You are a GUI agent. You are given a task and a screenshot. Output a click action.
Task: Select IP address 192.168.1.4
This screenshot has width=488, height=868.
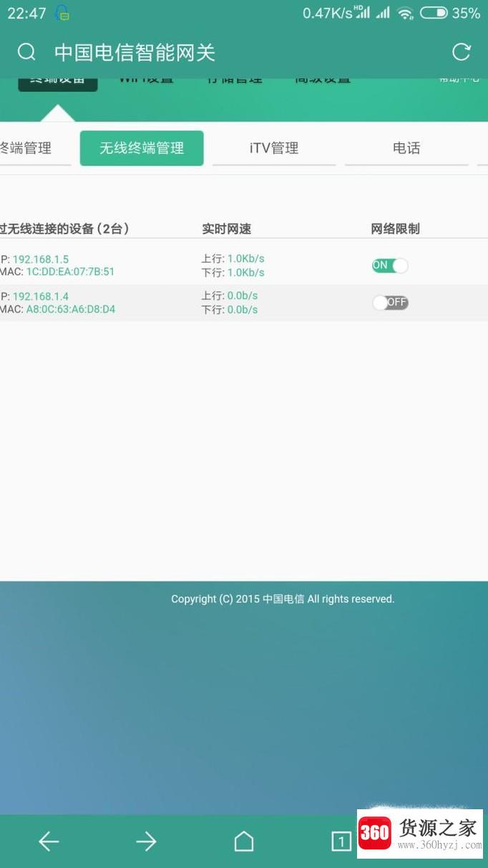41,296
